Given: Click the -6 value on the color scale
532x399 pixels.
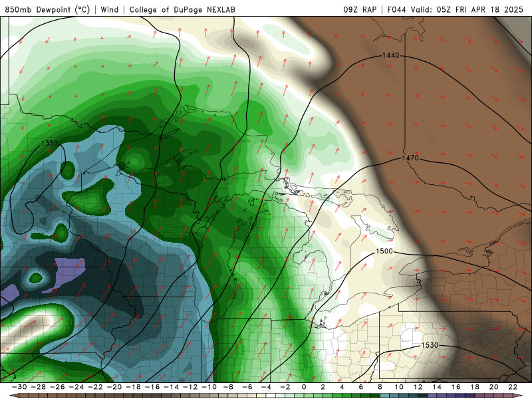Looking at the screenshot, I should tap(247, 387).
